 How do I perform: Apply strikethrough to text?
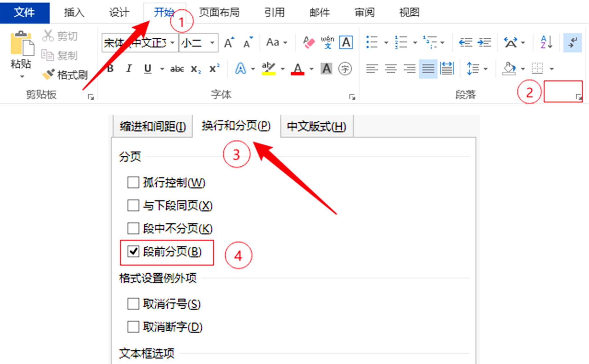177,69
